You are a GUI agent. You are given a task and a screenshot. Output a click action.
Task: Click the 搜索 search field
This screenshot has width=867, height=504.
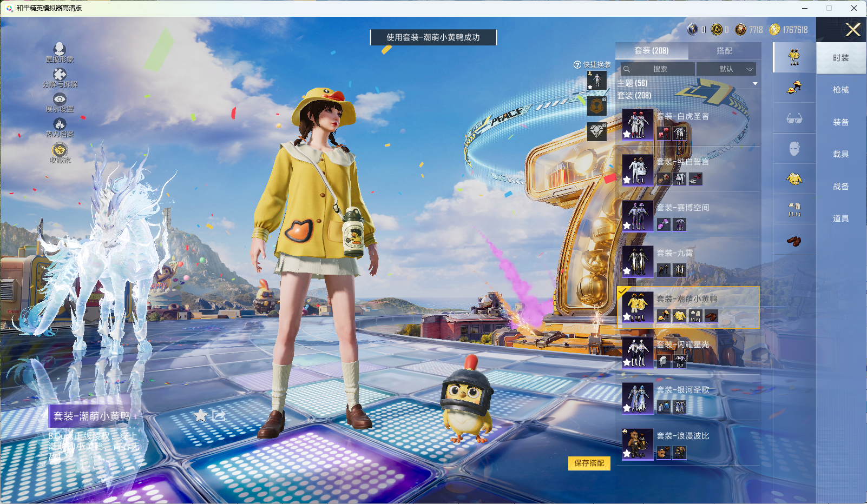point(657,69)
